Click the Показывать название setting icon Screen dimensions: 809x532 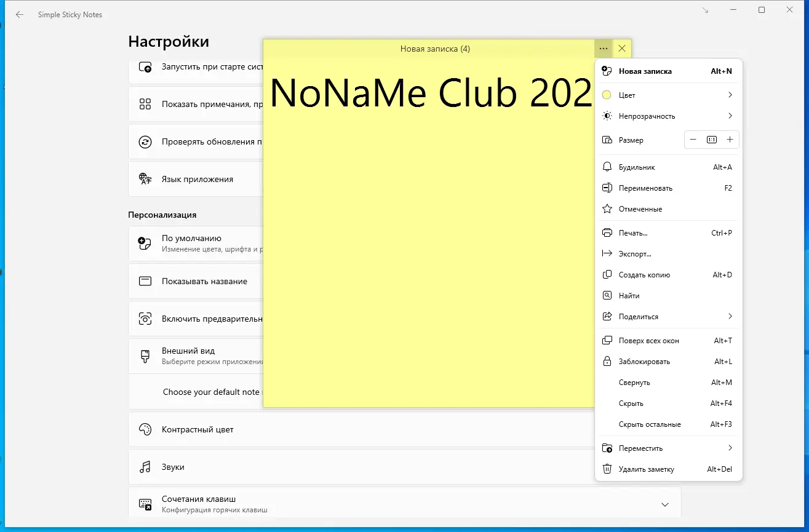(145, 281)
